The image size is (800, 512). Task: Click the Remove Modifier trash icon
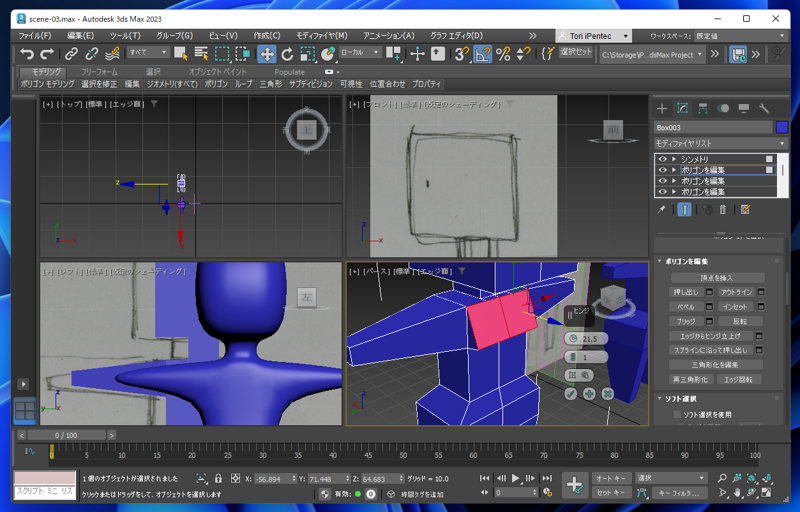pyautogui.click(x=722, y=209)
